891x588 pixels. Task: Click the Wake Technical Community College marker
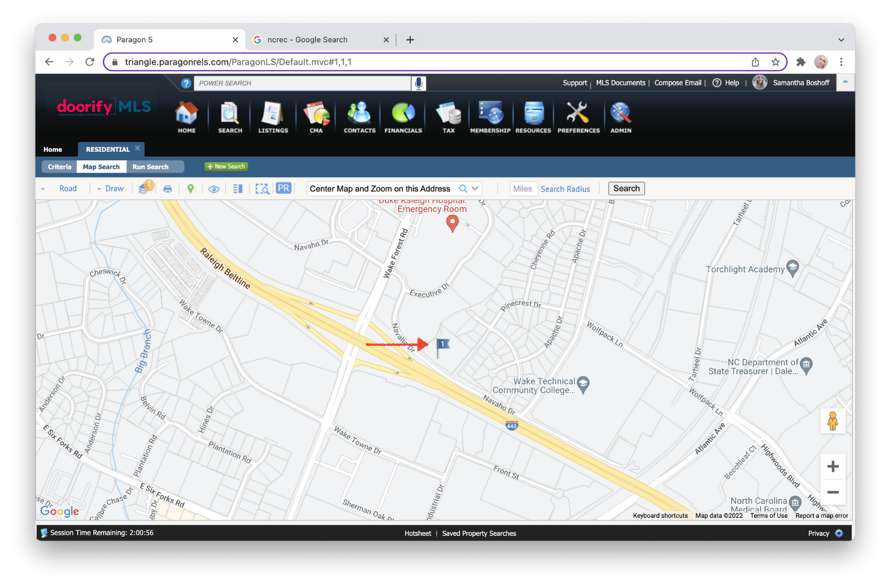(x=583, y=384)
